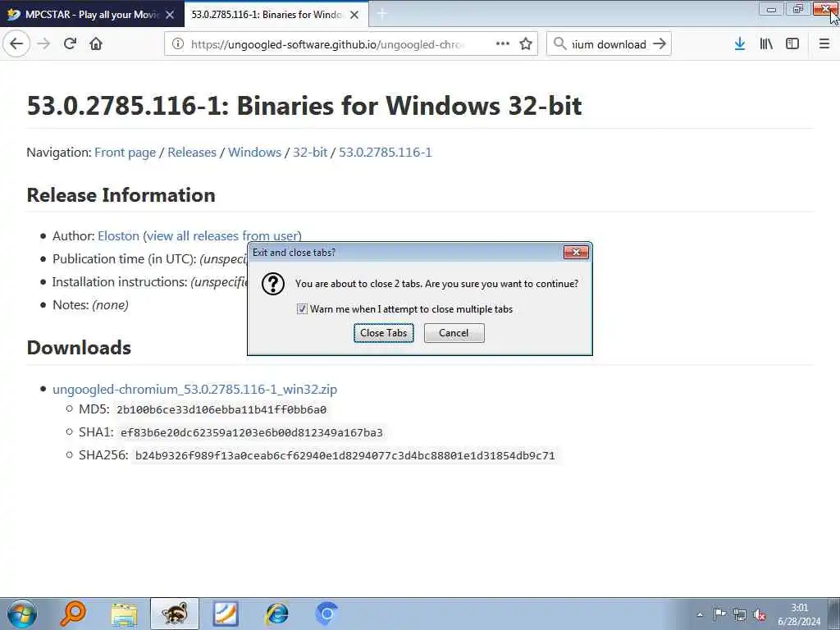Click the muted volume tray icon
The image size is (840, 630).
click(760, 614)
